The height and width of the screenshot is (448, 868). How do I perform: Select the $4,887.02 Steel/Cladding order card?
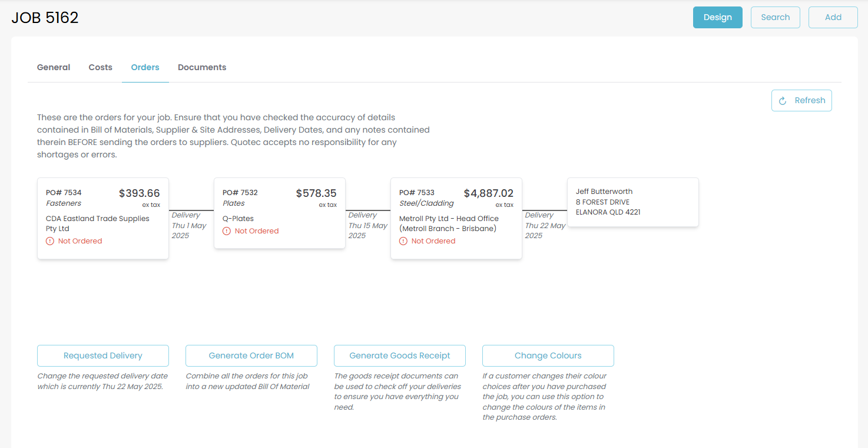click(456, 218)
